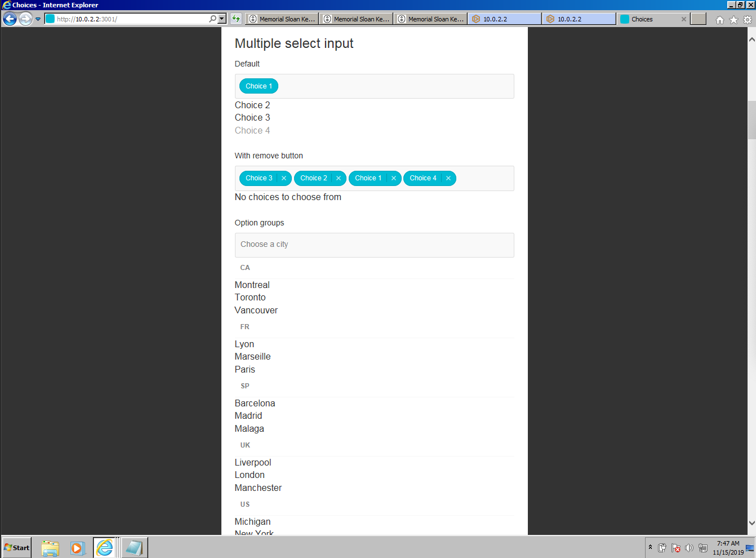
Task: Click the address bar search magnifier icon
Action: pos(212,19)
